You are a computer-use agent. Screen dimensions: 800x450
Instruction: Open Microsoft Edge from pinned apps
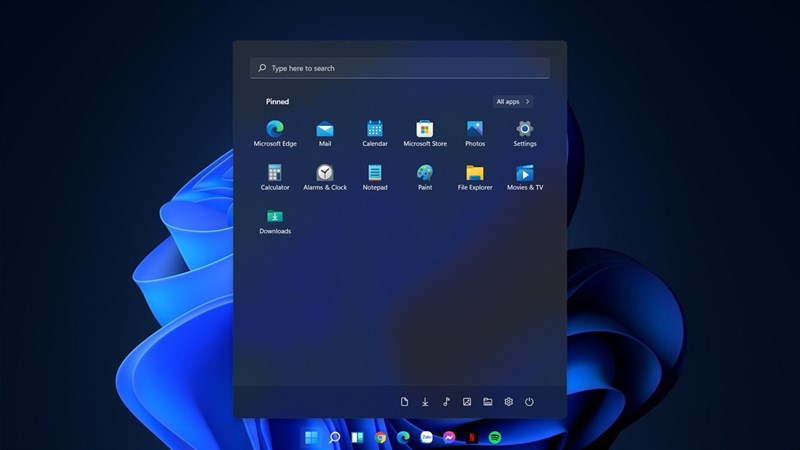(275, 133)
